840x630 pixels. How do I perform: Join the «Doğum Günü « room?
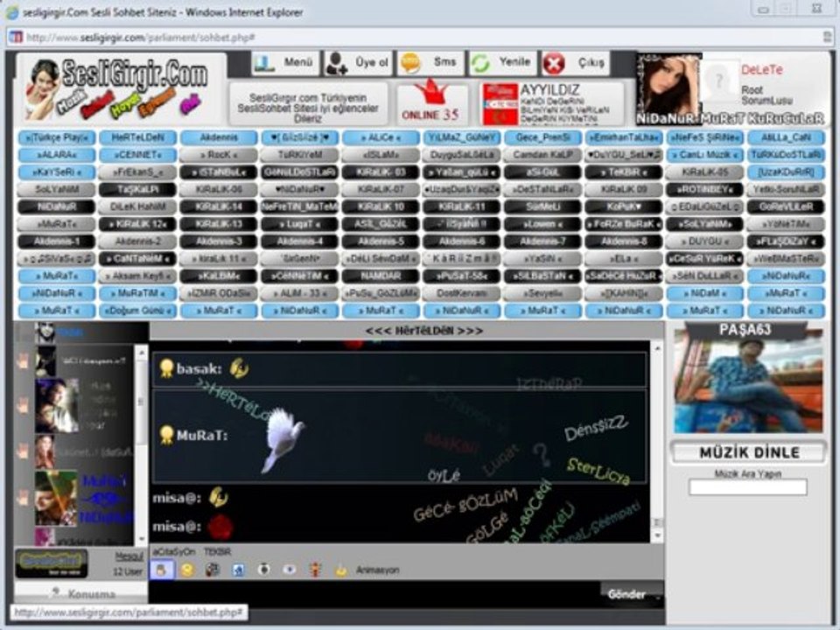137,310
